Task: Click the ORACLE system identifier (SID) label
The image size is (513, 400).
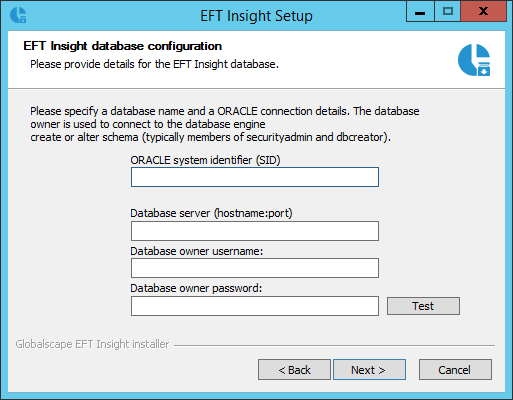Action: click(x=205, y=160)
